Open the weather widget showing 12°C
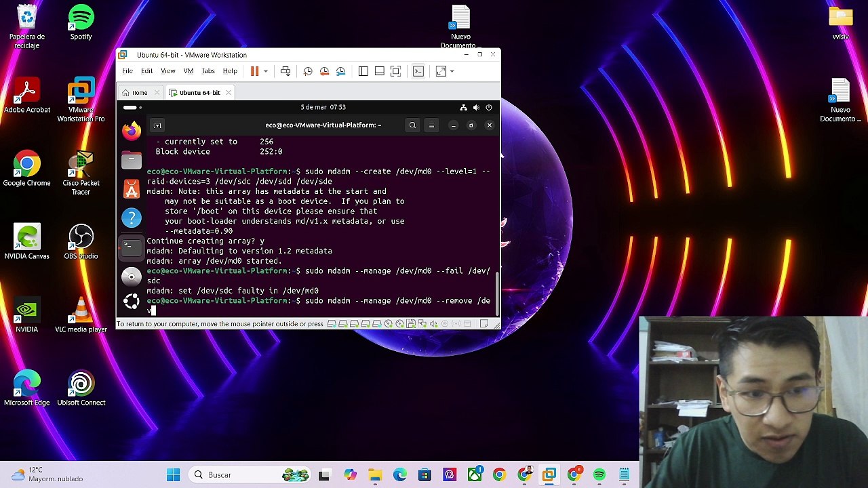Screen dimensions: 868x488 (x=47, y=474)
